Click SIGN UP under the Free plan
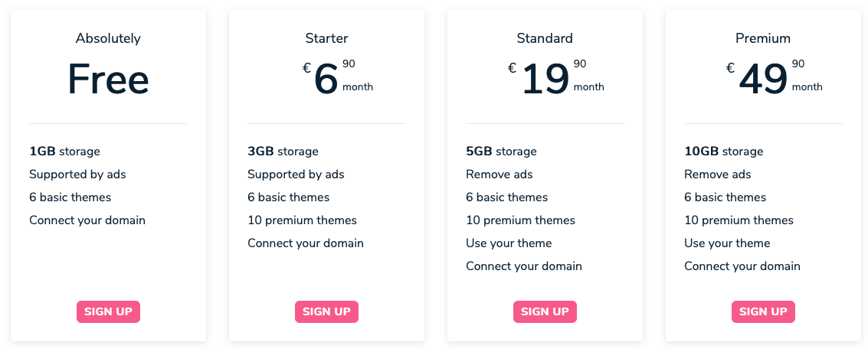The width and height of the screenshot is (868, 352). tap(108, 311)
